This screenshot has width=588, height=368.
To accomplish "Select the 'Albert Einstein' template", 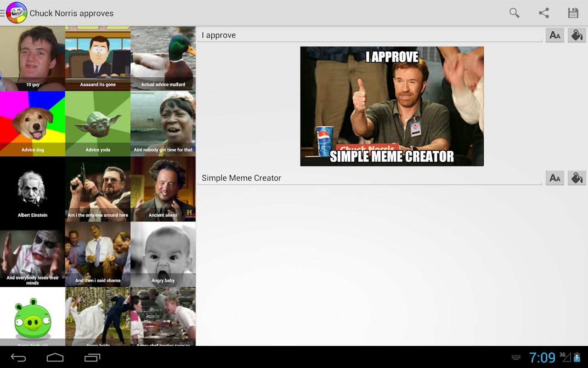I will 33,189.
